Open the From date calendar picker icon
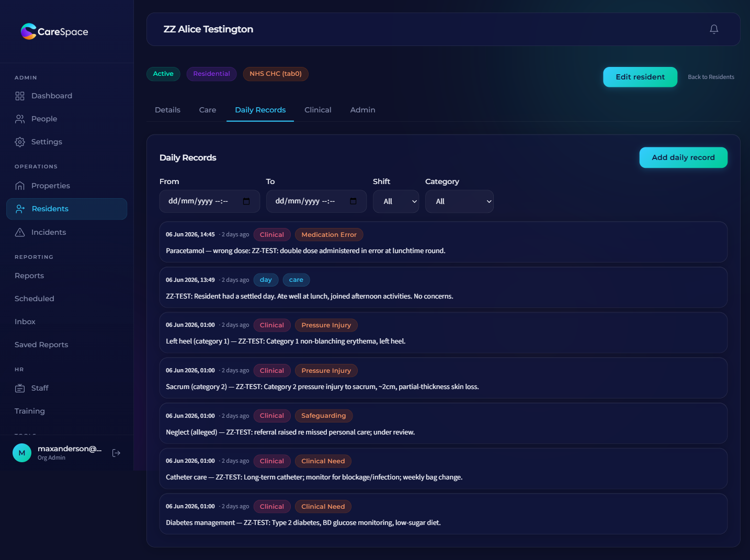 pos(246,201)
